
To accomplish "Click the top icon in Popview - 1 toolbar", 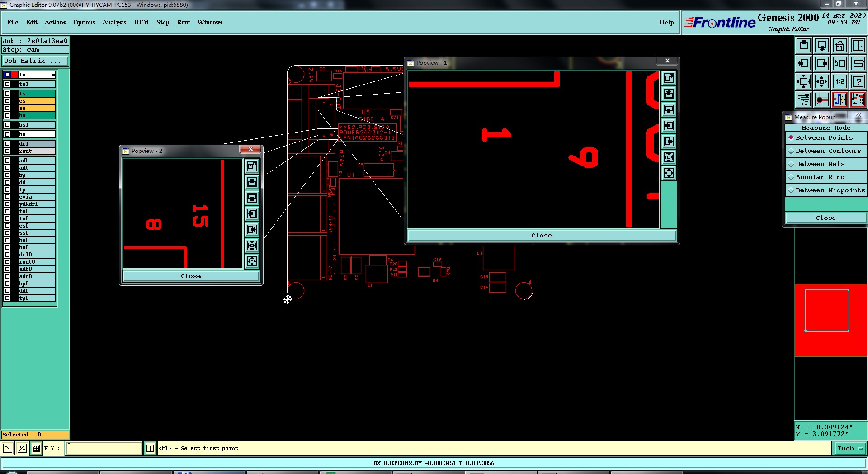I will coord(669,78).
